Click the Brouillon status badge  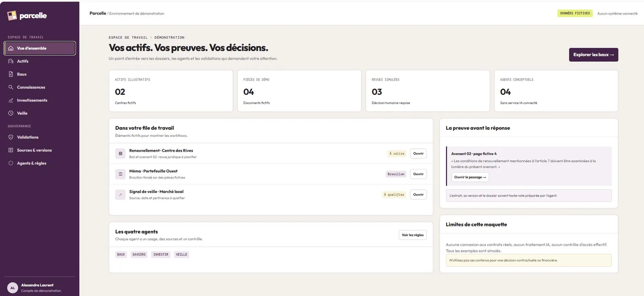(x=396, y=174)
